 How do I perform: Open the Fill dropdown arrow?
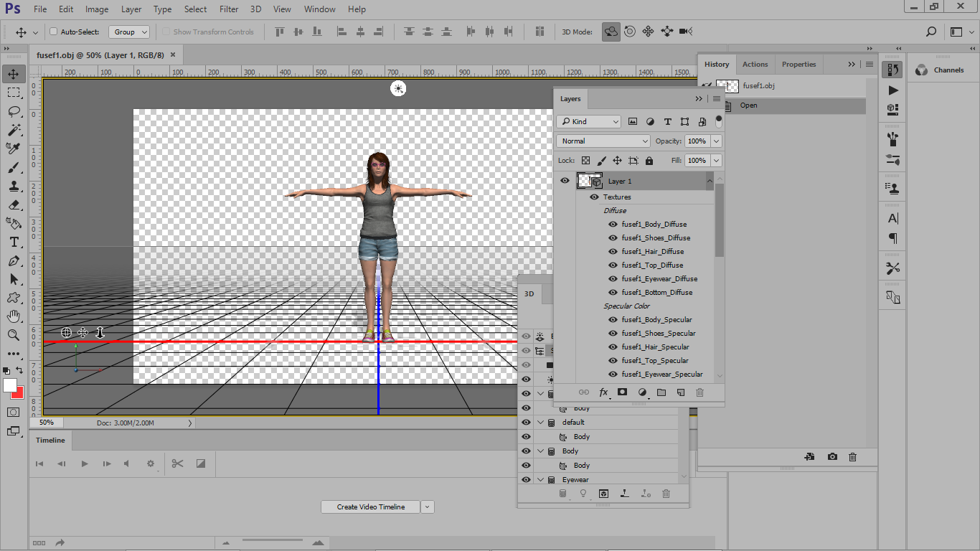point(717,160)
